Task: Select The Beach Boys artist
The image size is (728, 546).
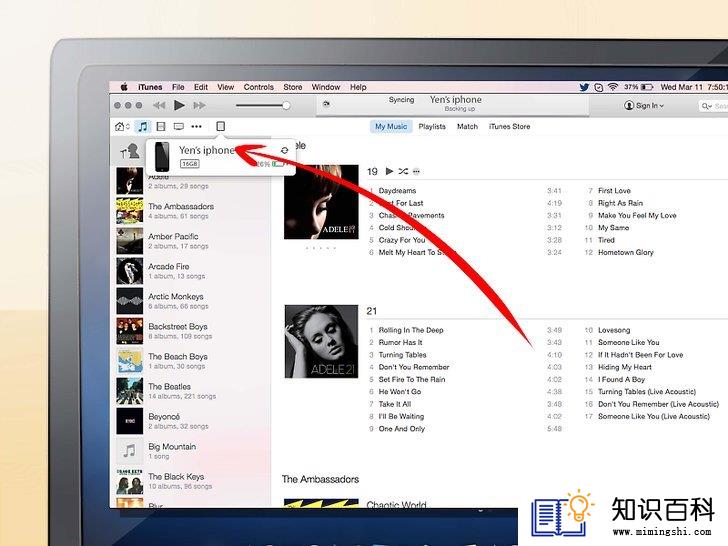Action: [x=192, y=361]
